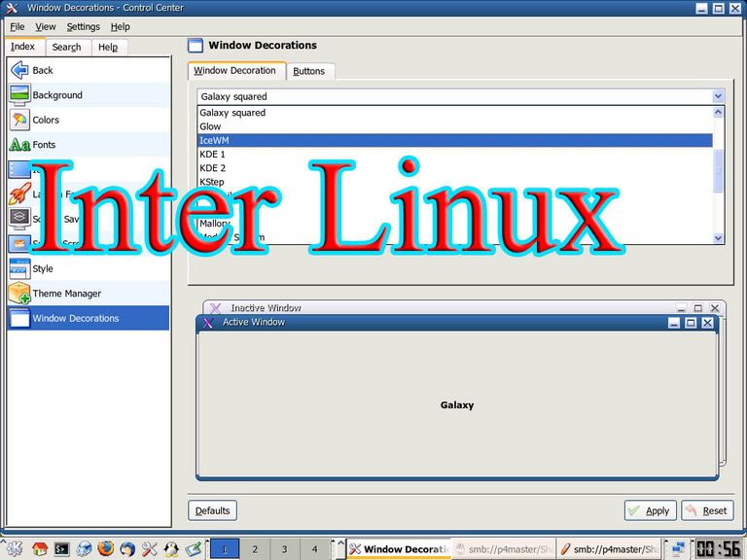Screen dimensions: 747x560
Task: Click the Inactive Window preview title bar
Action: point(465,307)
